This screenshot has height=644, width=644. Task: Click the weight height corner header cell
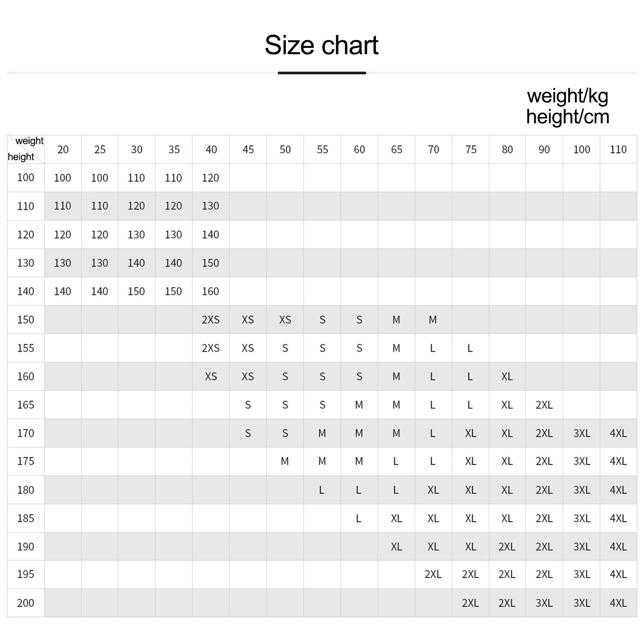click(26, 149)
